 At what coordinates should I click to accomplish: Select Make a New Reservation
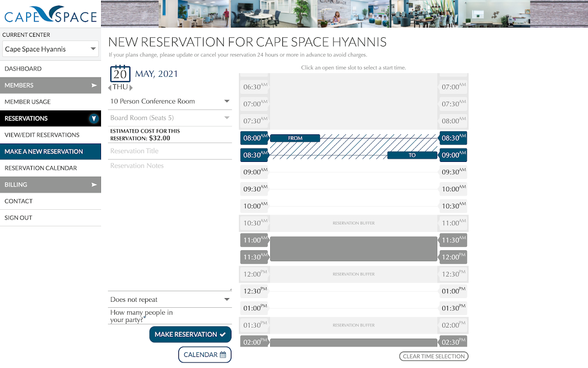point(51,151)
